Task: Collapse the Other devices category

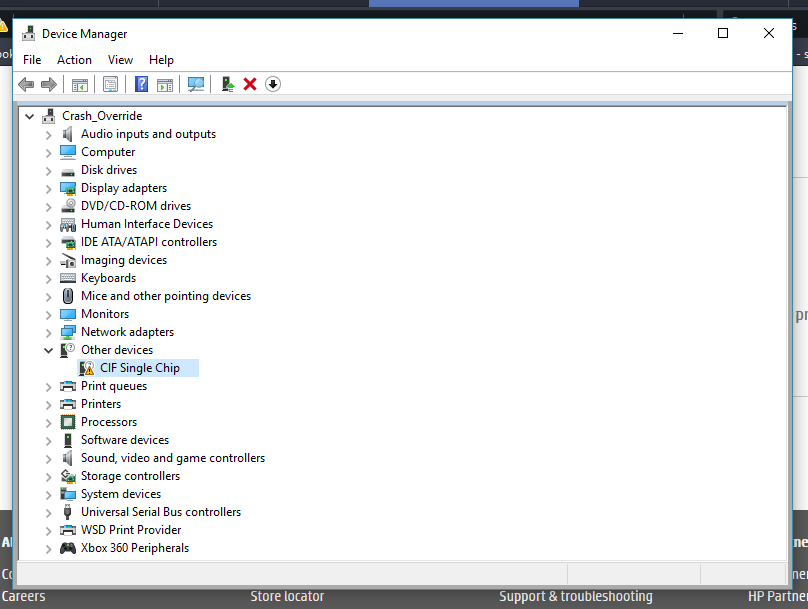Action: [48, 350]
